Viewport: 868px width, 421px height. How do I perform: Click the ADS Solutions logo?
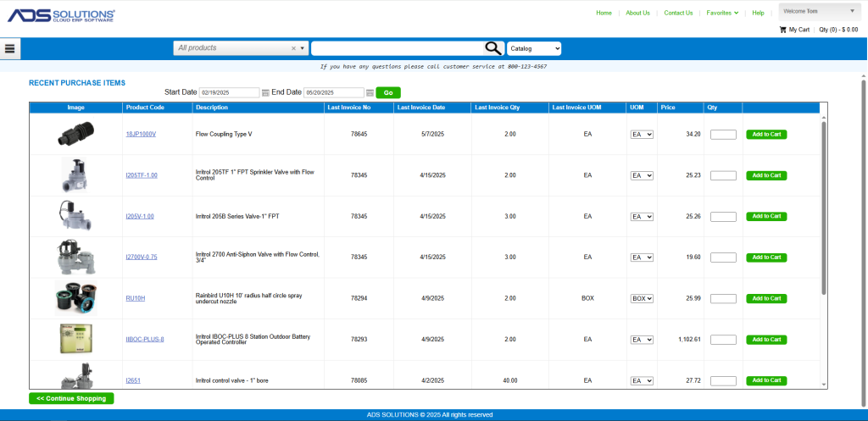click(61, 15)
